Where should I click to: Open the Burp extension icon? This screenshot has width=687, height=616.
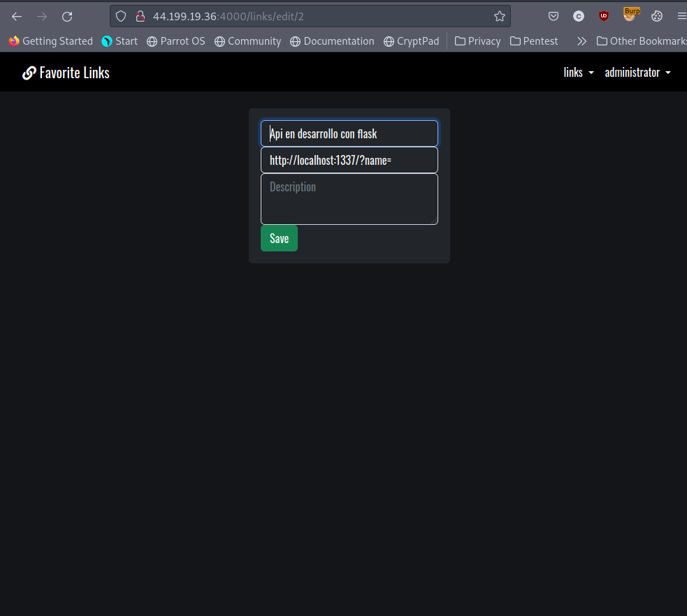pyautogui.click(x=630, y=15)
